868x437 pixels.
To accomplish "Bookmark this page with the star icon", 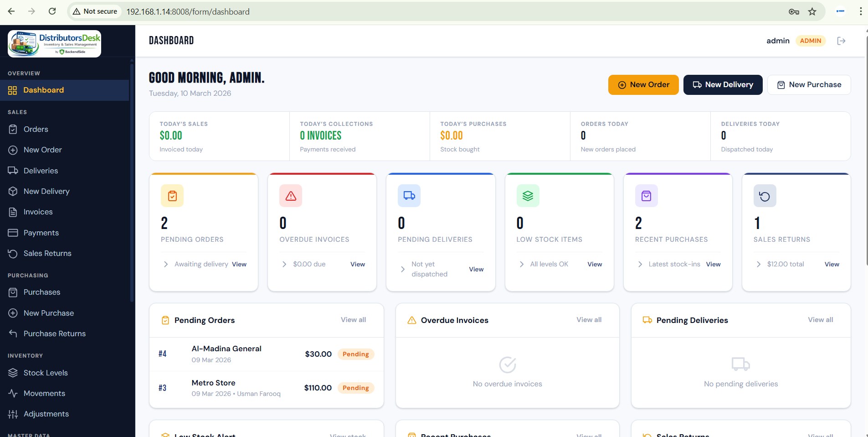I will tap(812, 11).
